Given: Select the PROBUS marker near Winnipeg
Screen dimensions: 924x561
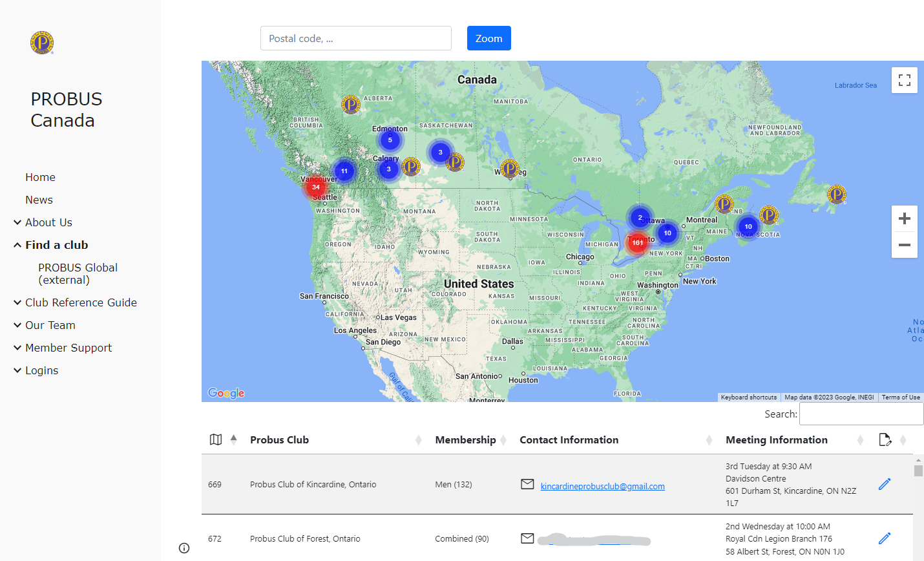Looking at the screenshot, I should 510,169.
